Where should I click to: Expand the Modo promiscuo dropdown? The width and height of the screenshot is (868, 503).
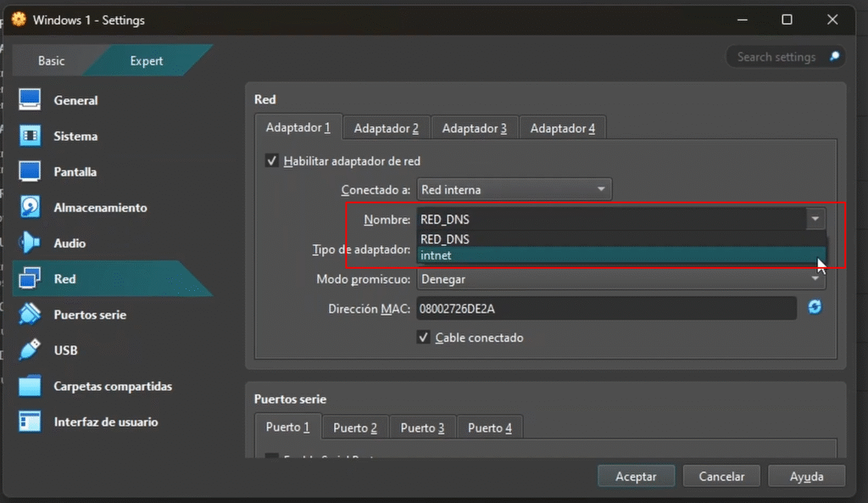619,279
